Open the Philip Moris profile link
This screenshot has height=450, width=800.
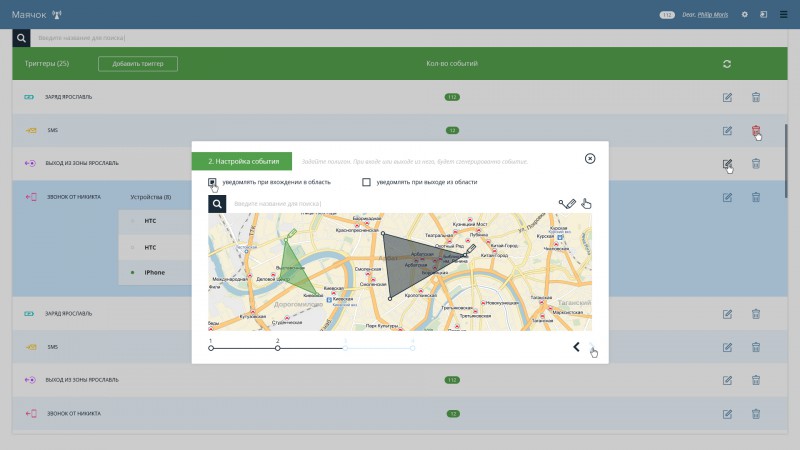click(713, 15)
